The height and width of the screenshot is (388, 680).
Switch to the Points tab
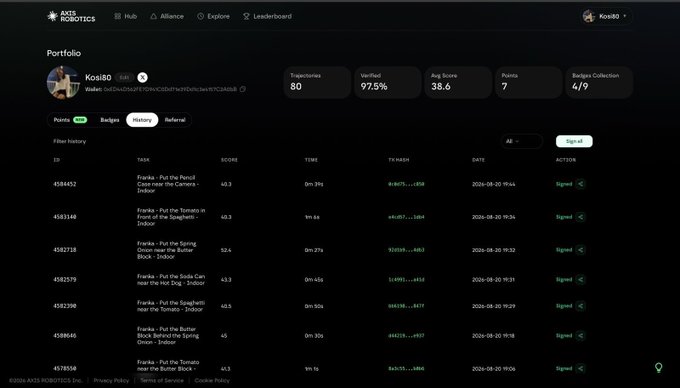click(x=70, y=120)
